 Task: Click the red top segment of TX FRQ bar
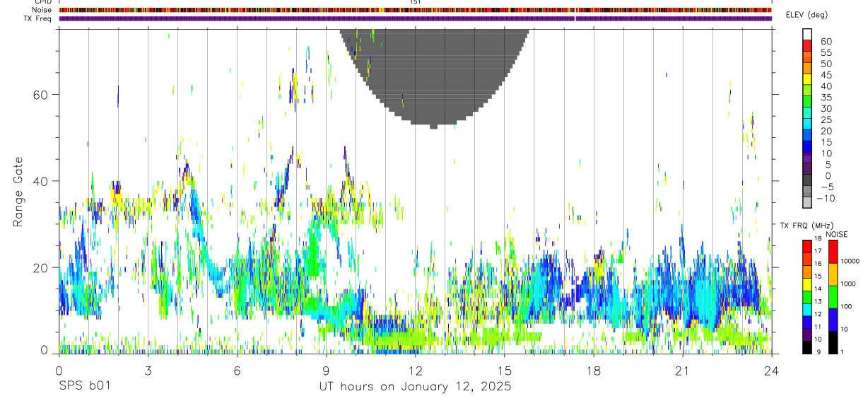[807, 246]
